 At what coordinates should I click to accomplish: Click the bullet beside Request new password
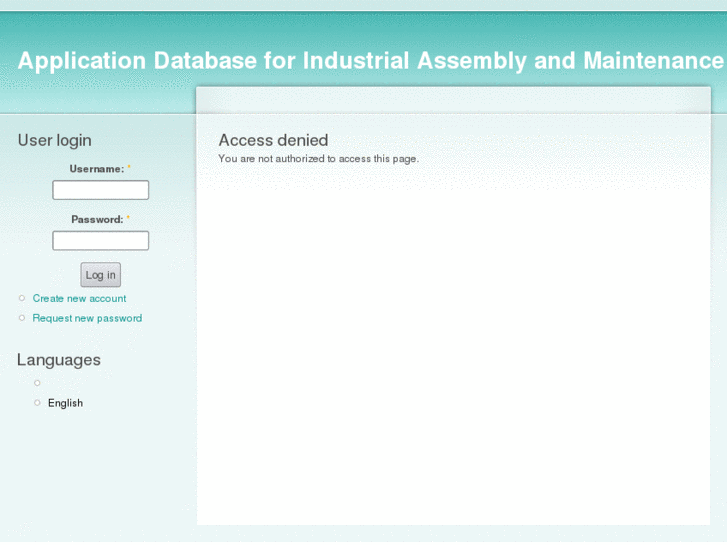pos(22,318)
